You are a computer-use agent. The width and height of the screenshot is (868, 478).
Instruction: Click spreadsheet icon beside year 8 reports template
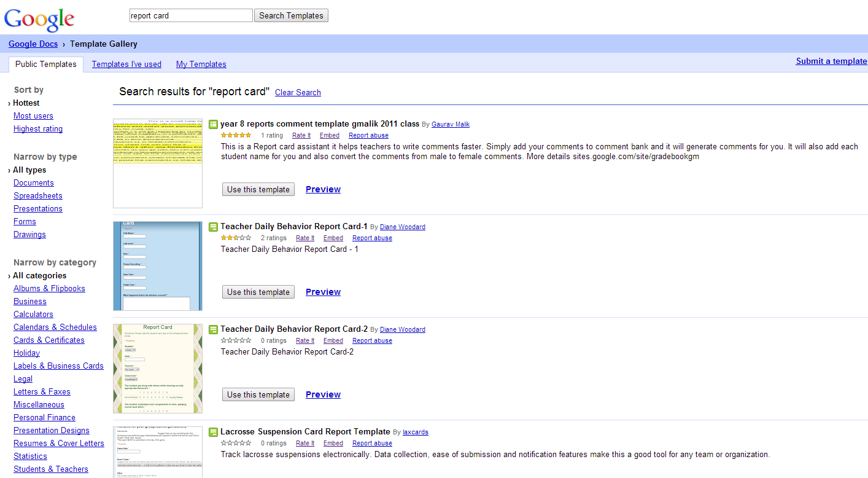(x=214, y=124)
